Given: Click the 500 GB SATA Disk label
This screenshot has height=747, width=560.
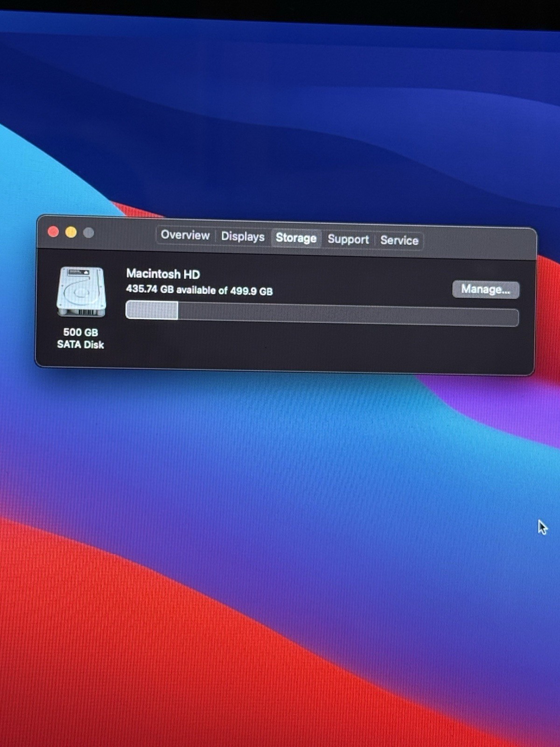Looking at the screenshot, I should click(x=80, y=338).
